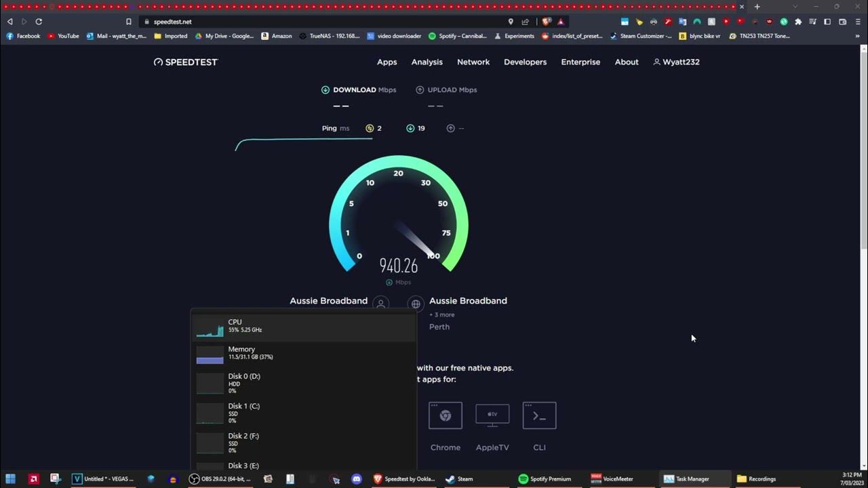This screenshot has height=488, width=868.
Task: Open the Wyatt232 account menu
Action: pos(676,62)
